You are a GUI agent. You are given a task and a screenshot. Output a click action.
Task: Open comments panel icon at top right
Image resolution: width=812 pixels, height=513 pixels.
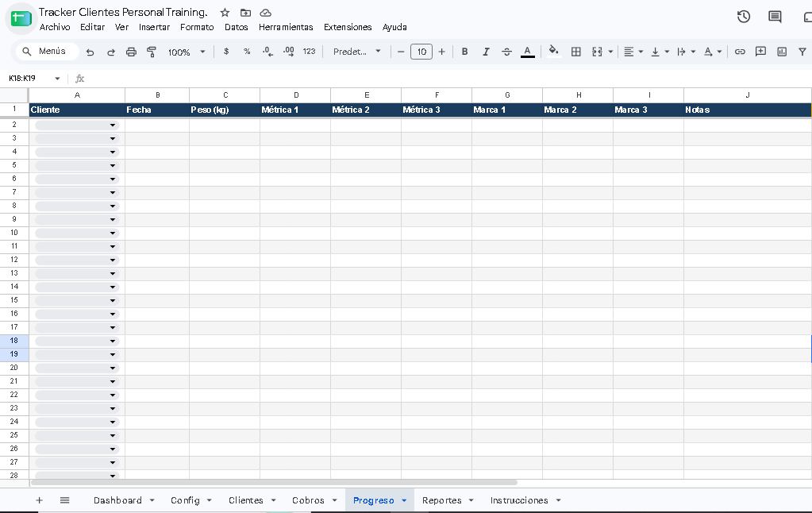point(775,17)
